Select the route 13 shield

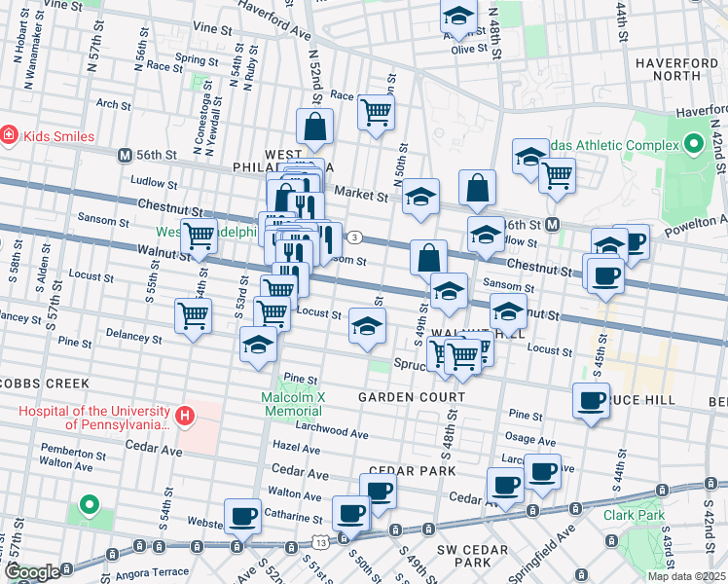point(320,542)
